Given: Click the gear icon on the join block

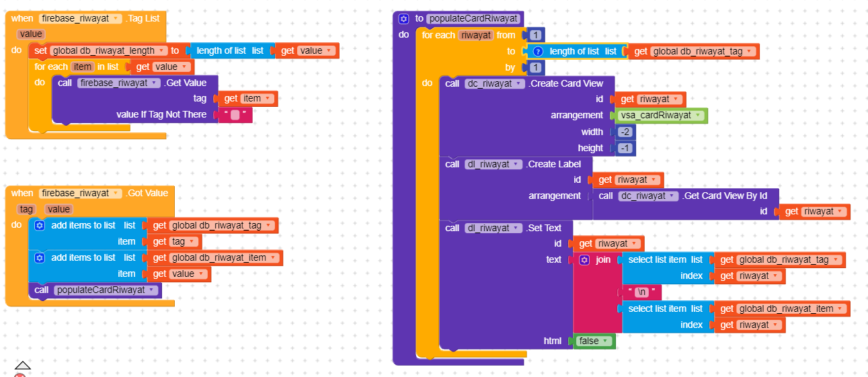Looking at the screenshot, I should (x=584, y=259).
